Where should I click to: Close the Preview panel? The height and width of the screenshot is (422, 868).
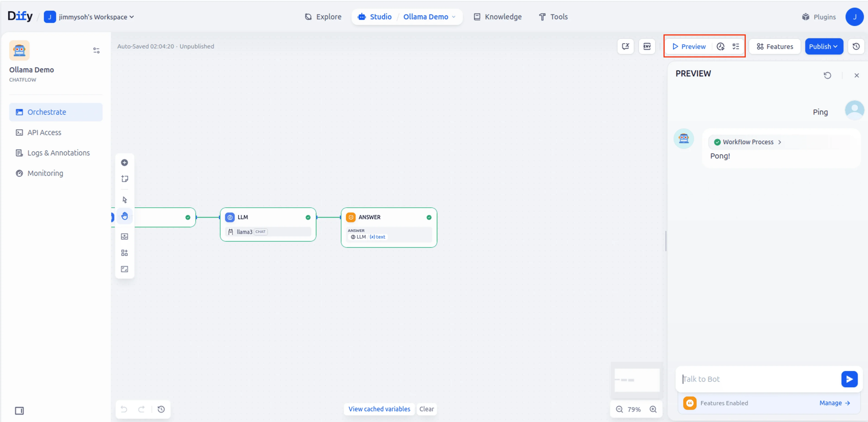pyautogui.click(x=856, y=75)
